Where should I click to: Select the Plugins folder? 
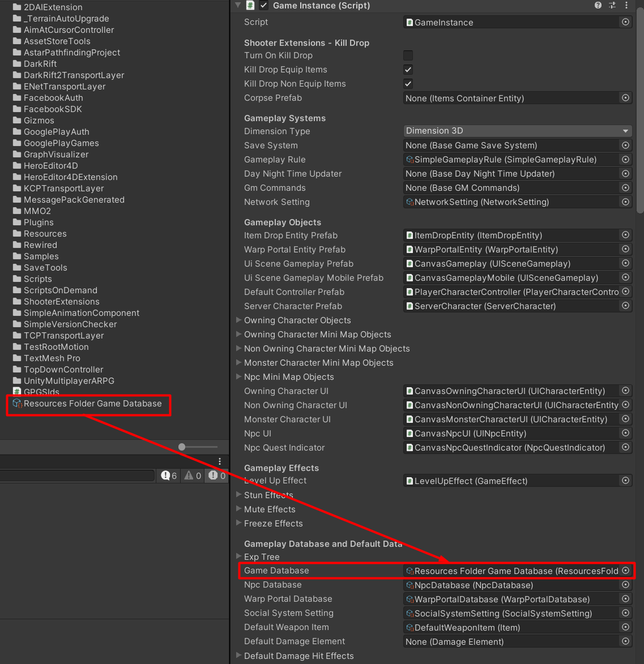pos(33,222)
